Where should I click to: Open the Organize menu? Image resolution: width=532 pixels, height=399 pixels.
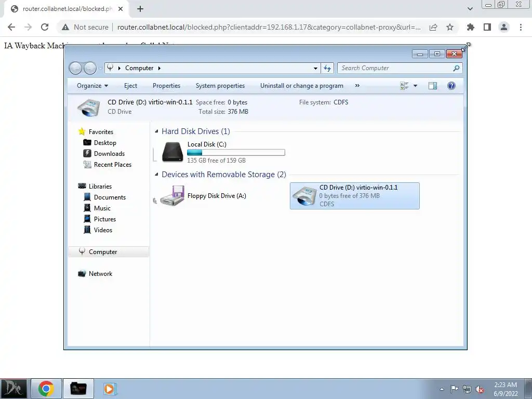(x=92, y=86)
